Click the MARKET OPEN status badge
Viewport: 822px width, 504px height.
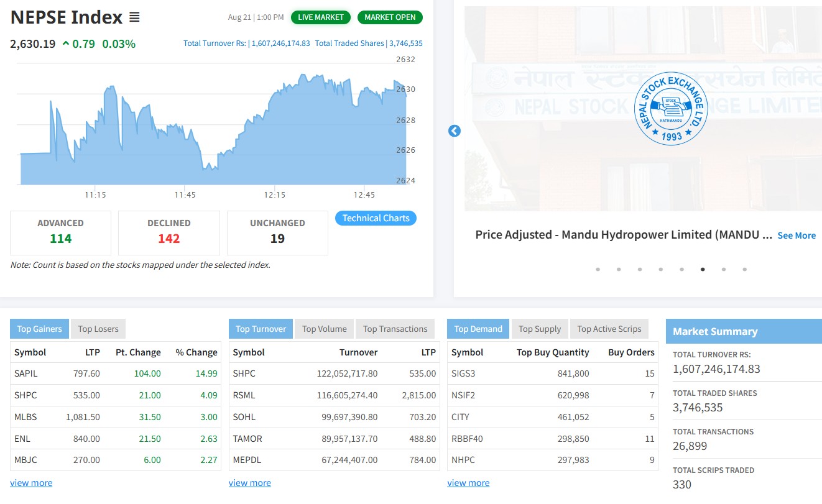pos(390,17)
